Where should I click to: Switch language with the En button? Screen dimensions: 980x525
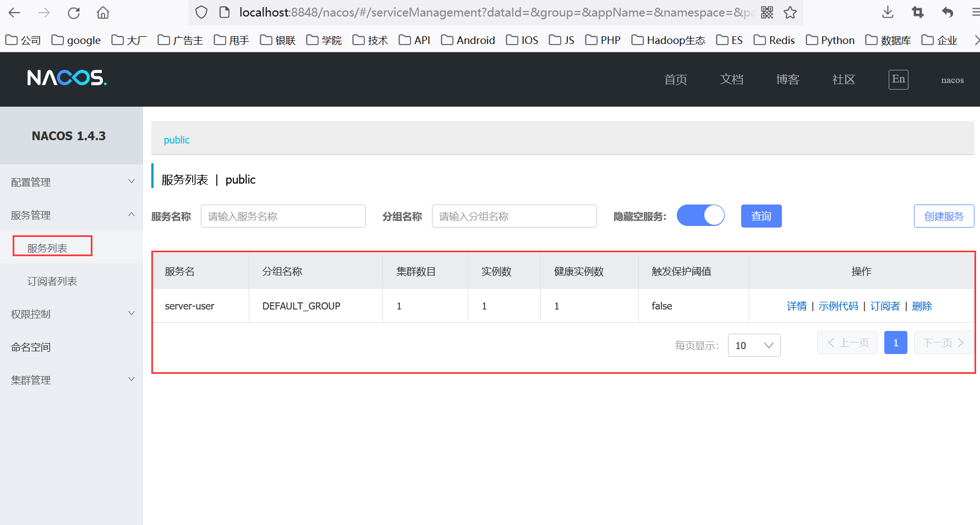pyautogui.click(x=898, y=79)
